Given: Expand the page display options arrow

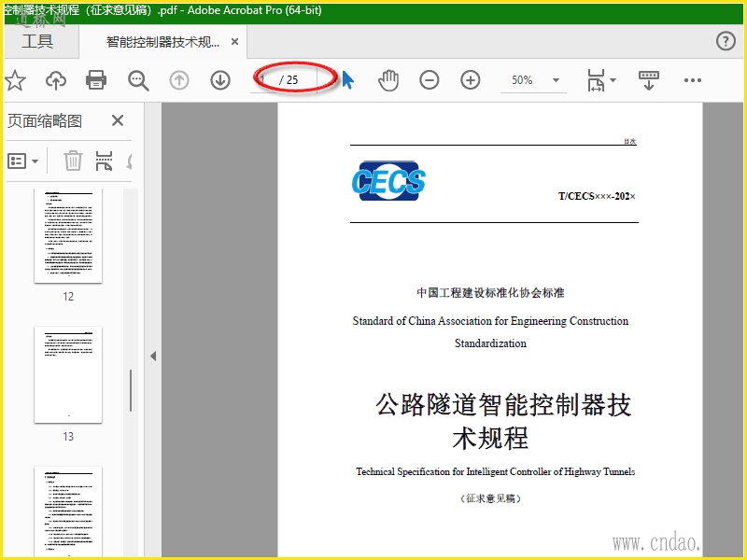Looking at the screenshot, I should (613, 80).
